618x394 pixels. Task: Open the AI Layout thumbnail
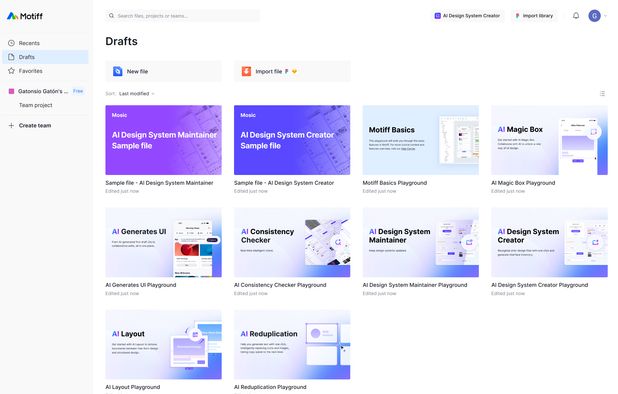click(163, 344)
